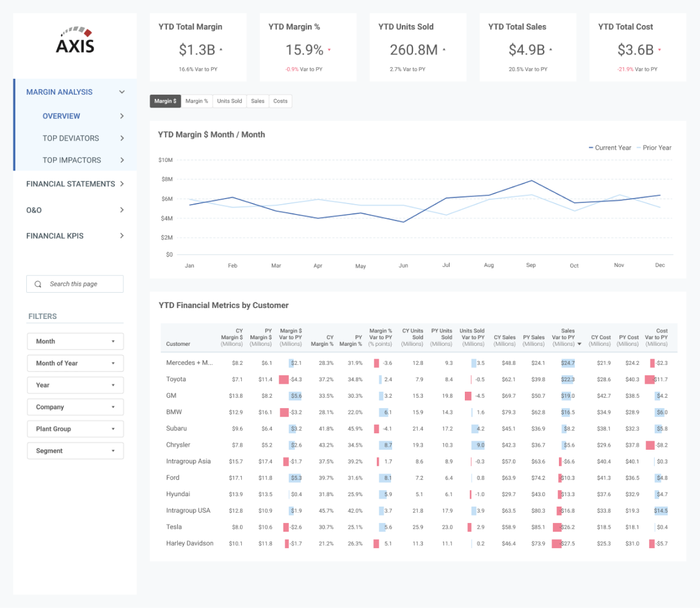The width and height of the screenshot is (700, 608).
Task: Collapse the Margin Analysis section chevron
Action: click(122, 92)
